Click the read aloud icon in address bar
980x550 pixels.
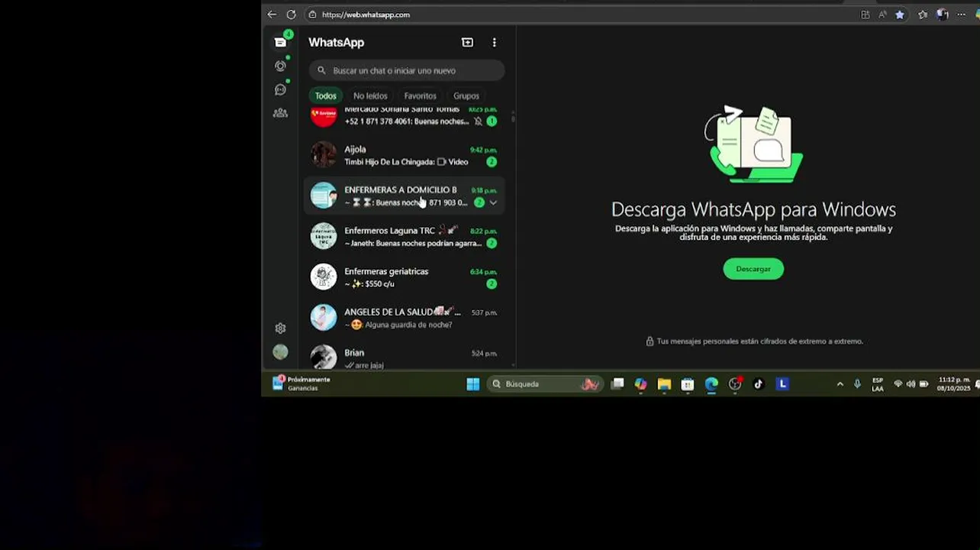[882, 15]
